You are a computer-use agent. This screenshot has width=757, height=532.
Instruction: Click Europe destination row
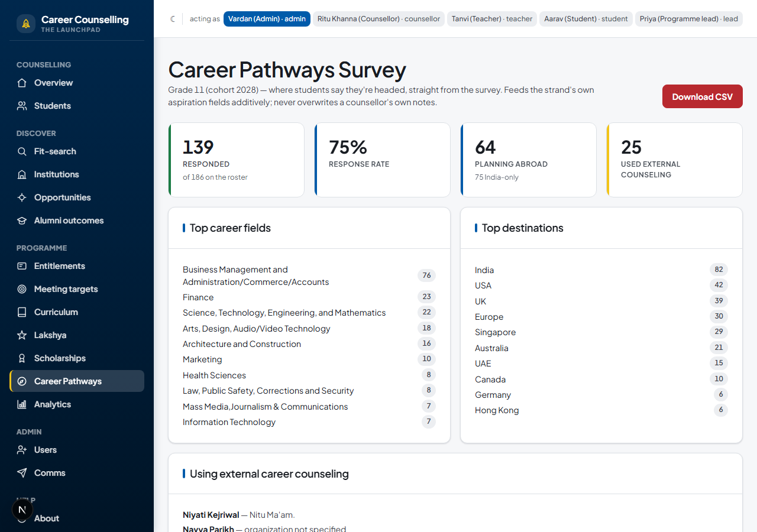click(601, 317)
